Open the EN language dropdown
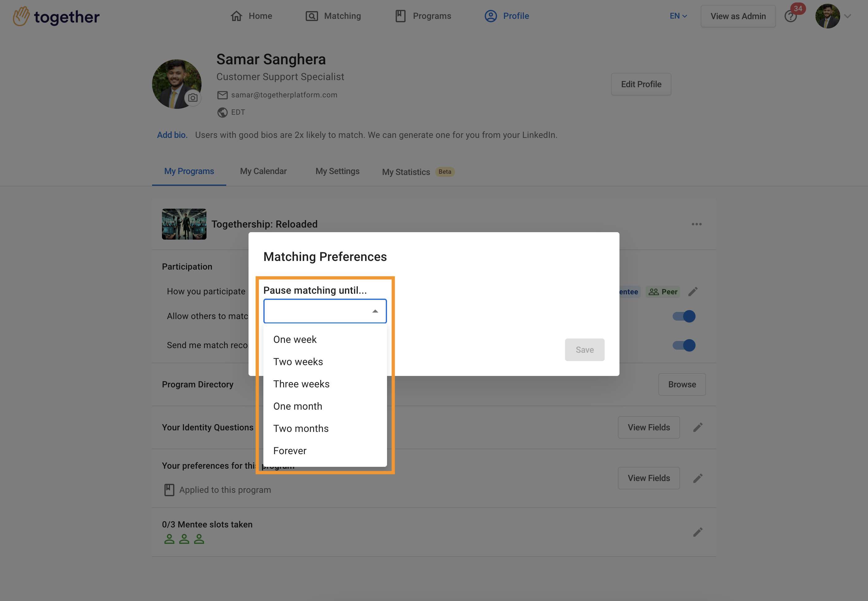868x601 pixels. point(678,16)
